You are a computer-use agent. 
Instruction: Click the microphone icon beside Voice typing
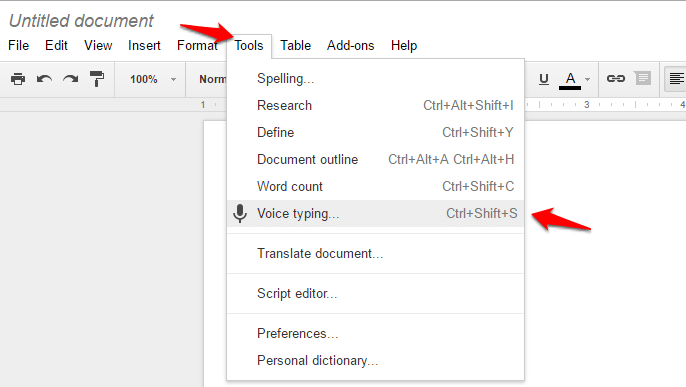240,213
